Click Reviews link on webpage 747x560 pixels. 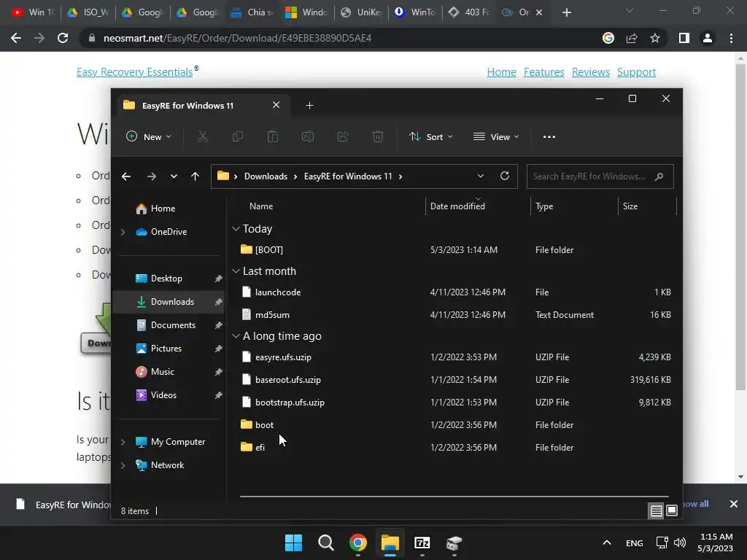pos(591,72)
